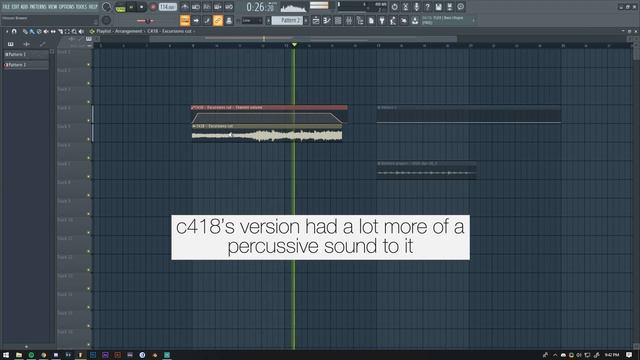640x360 pixels.
Task: Click the stop transport button
Action: 142,7
